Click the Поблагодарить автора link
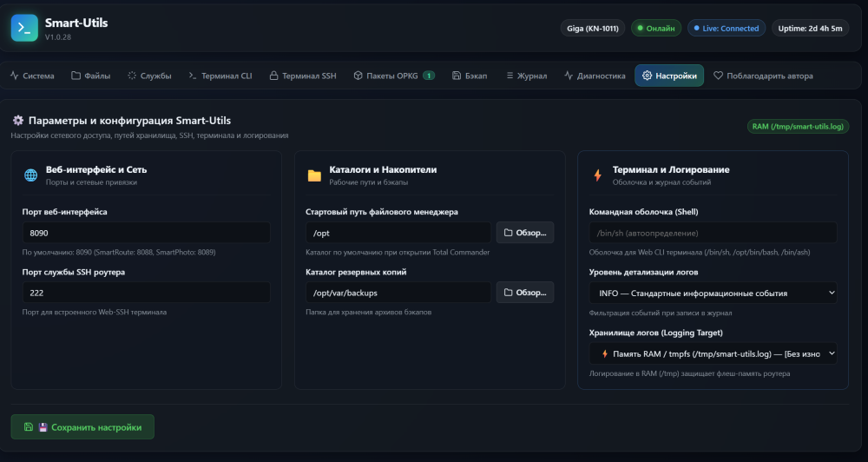Screen dimensions: 868x462 (763, 76)
